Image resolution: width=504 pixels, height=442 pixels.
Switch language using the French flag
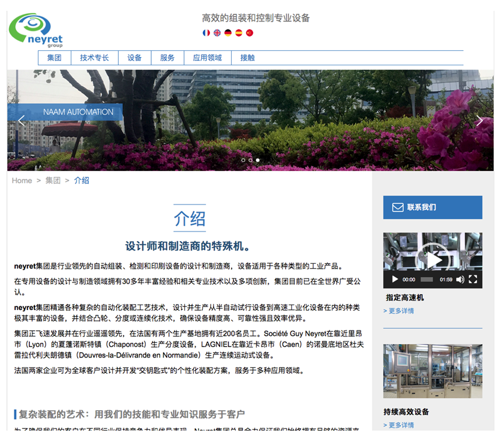point(206,33)
